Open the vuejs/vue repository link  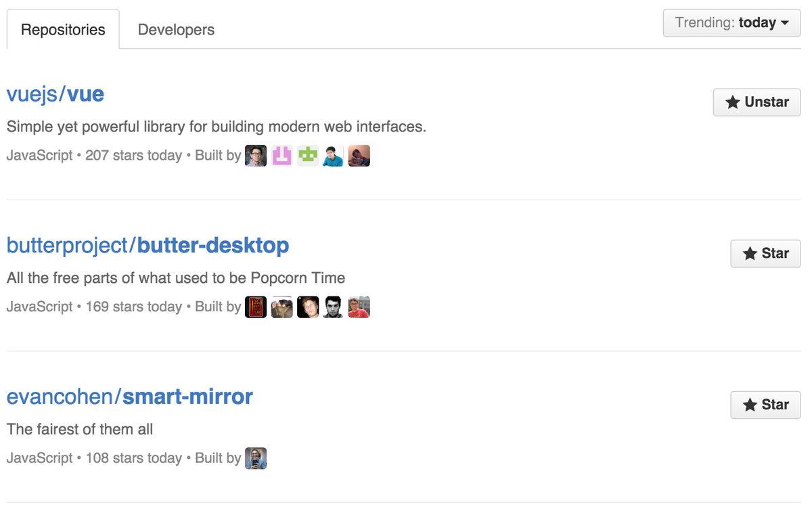coord(55,93)
